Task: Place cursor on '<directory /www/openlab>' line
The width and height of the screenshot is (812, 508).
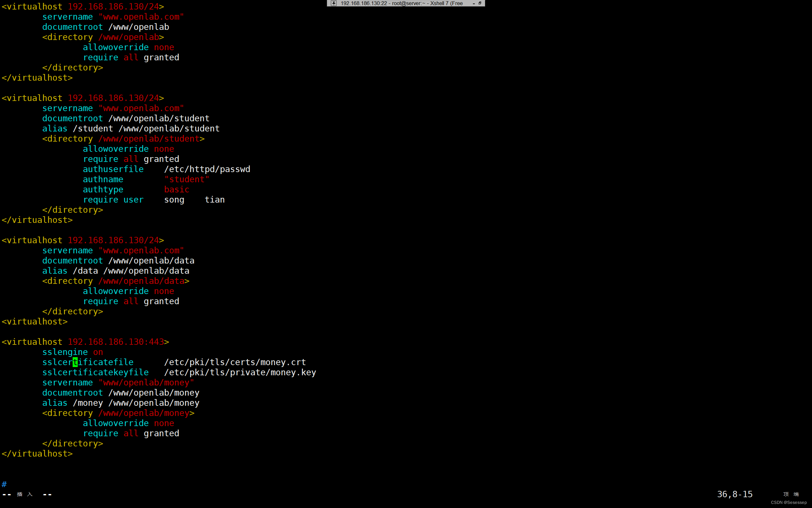Action: pos(103,37)
